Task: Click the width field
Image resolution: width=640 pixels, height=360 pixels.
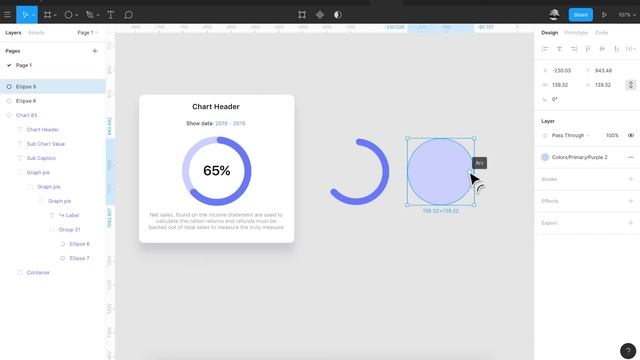Action: click(x=560, y=85)
